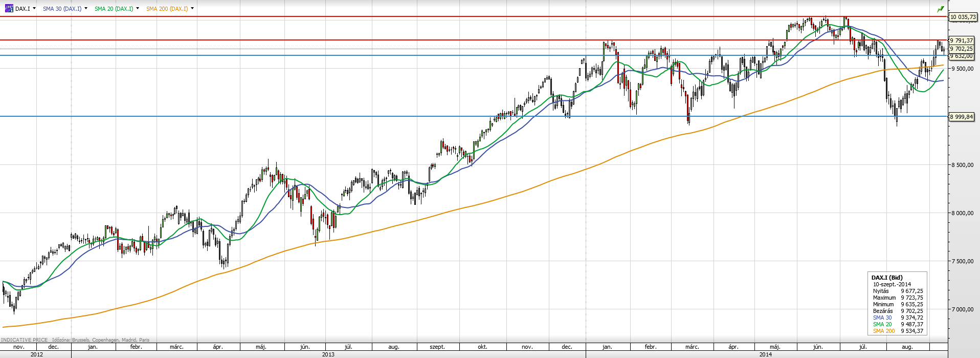
Task: Click the 8 500,00 axis value
Action: click(x=962, y=165)
